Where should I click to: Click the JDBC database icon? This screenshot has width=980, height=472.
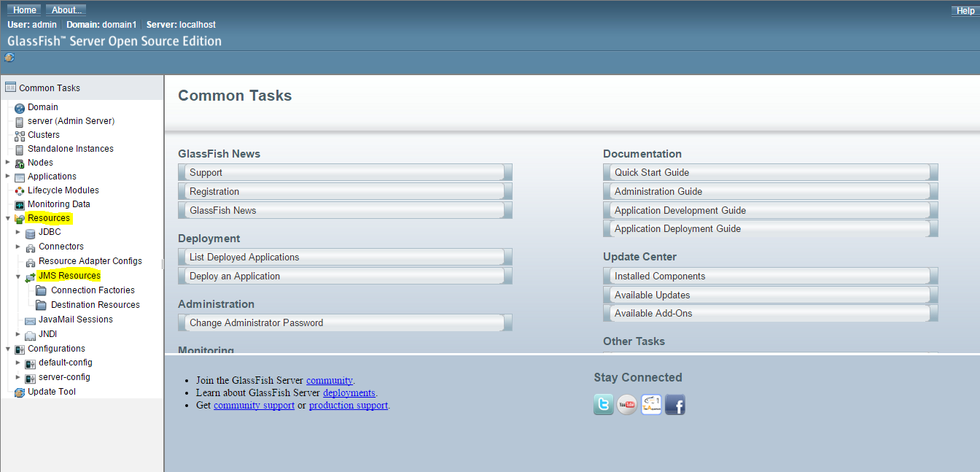(x=30, y=233)
